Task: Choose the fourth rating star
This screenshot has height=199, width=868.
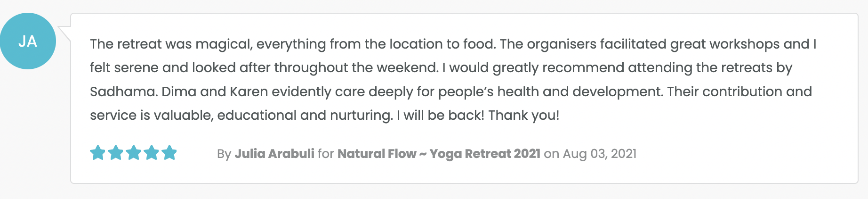Action: click(x=152, y=153)
